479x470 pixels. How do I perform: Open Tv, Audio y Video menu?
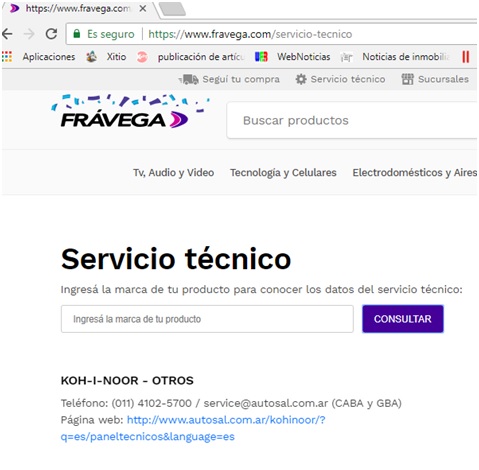click(x=173, y=173)
